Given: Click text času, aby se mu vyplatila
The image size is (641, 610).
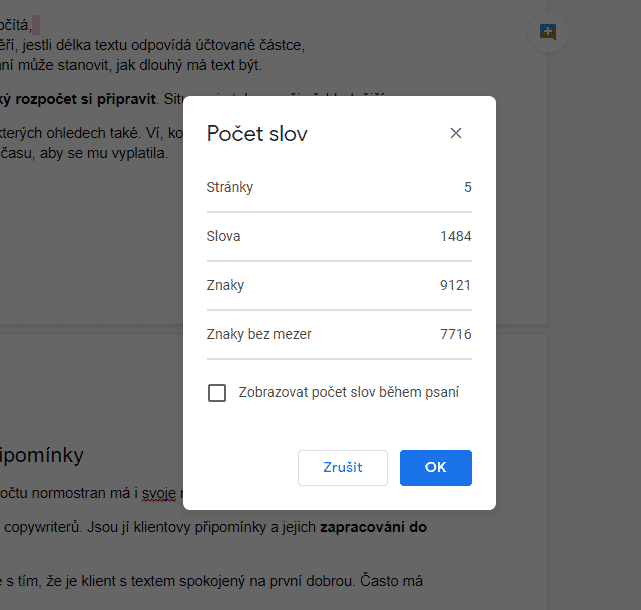Looking at the screenshot, I should [84, 153].
